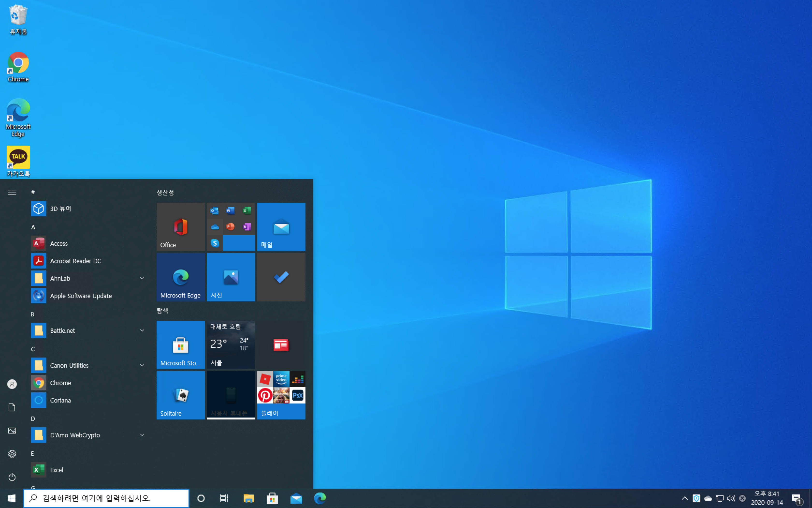The image size is (812, 508).
Task: Open the volume tray icon
Action: coord(731,498)
